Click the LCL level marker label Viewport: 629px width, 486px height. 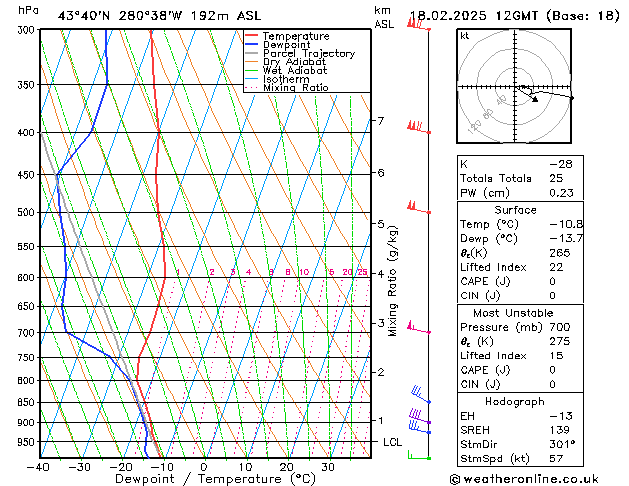tap(392, 442)
